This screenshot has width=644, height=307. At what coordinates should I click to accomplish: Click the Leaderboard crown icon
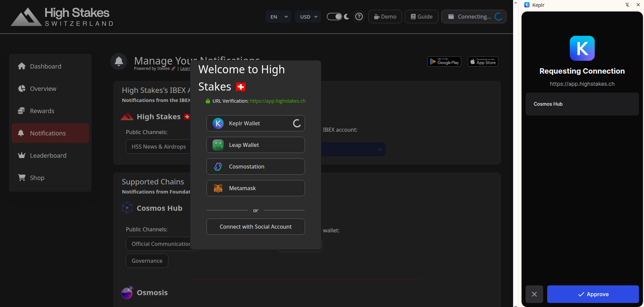(22, 155)
